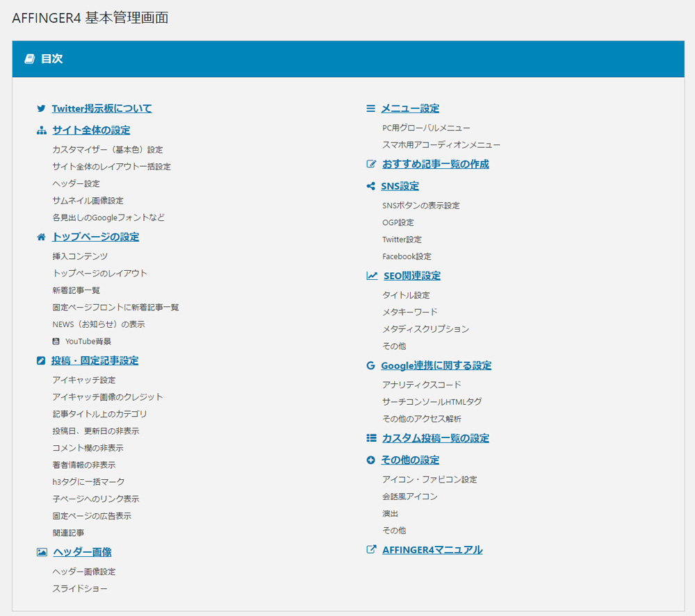Viewport: 695px width, 616px height.
Task: Select カスタマイザー（基本色）設定 entry
Action: tap(108, 150)
